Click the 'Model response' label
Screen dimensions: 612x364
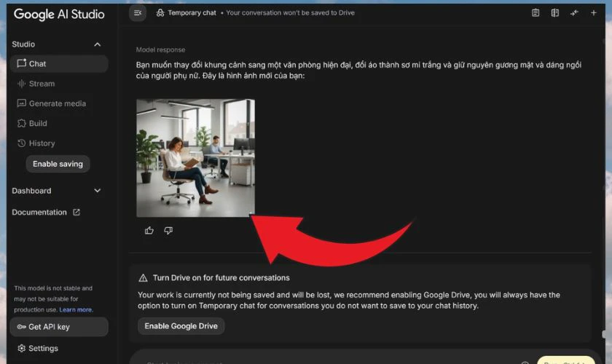[x=160, y=50]
